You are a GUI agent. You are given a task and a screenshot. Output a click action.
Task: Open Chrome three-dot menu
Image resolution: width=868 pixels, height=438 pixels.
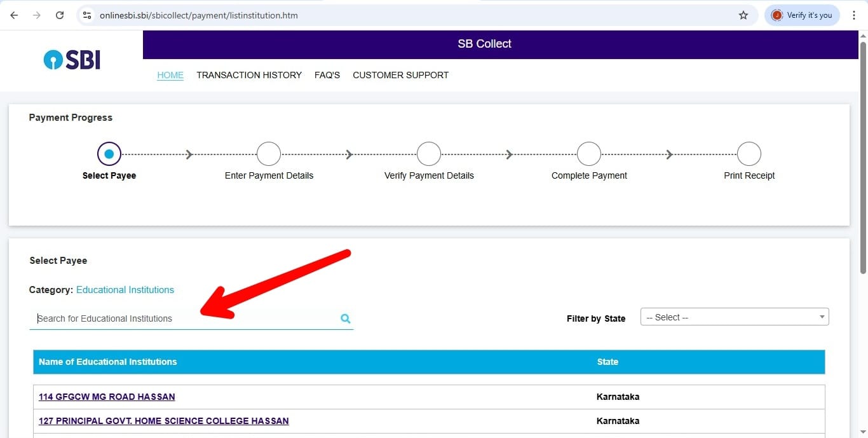coord(854,15)
